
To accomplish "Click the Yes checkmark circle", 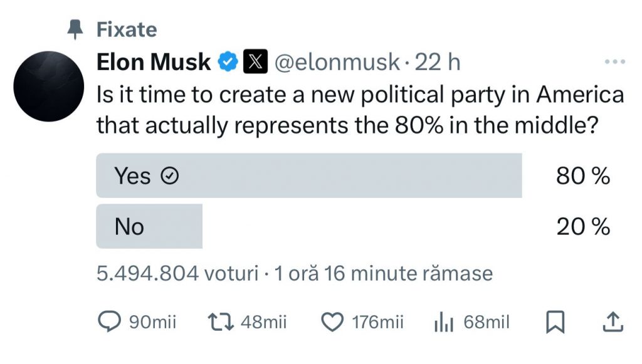I will point(169,176).
